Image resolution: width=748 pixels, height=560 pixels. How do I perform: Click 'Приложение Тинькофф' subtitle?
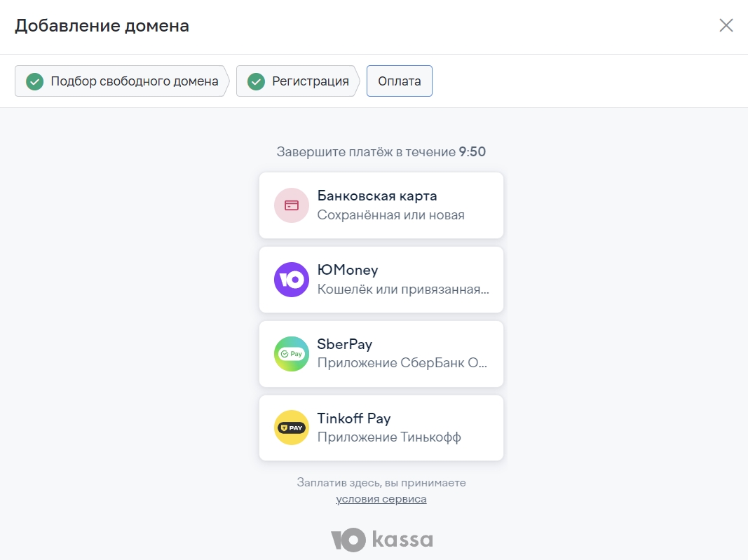389,437
